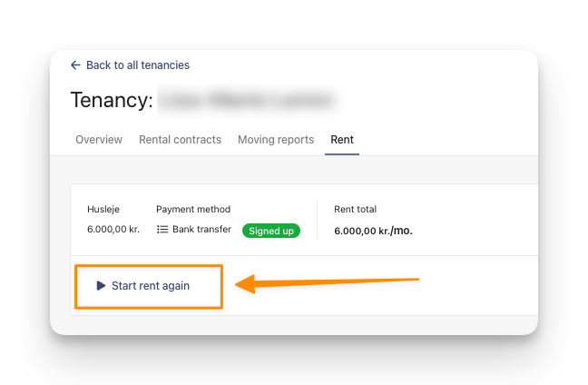
Task: Open the 'Back to all tenancies' link
Action: [x=138, y=65]
